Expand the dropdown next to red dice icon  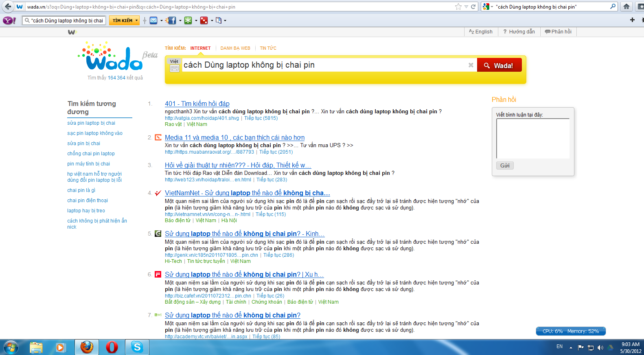point(212,20)
